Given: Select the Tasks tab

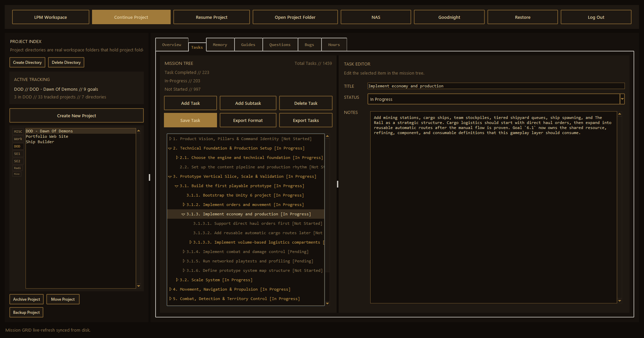Looking at the screenshot, I should 197,47.
